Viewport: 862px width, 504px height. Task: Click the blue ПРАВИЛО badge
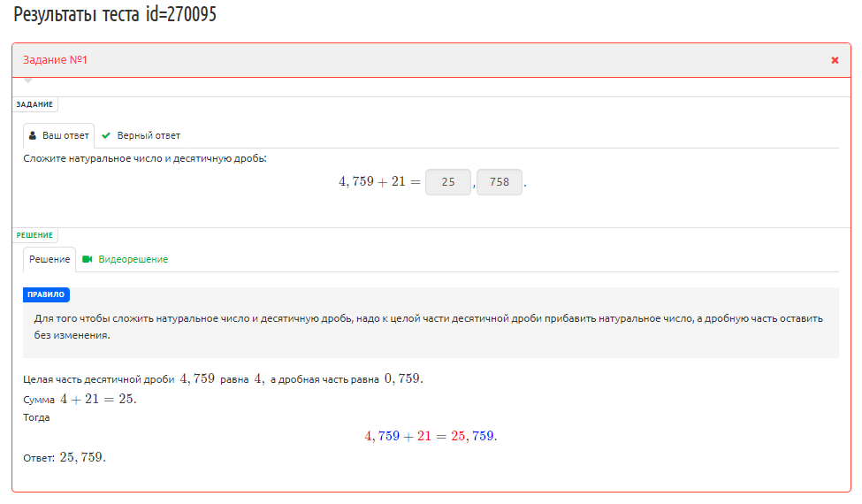click(46, 294)
